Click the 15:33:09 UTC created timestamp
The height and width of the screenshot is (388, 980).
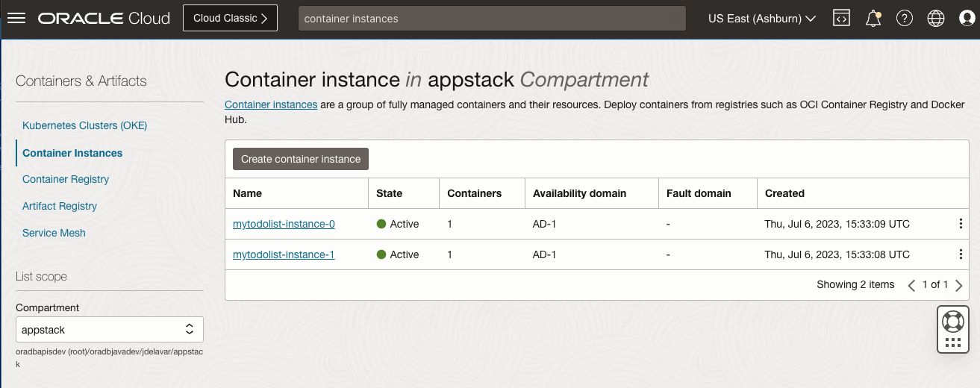pyautogui.click(x=837, y=224)
